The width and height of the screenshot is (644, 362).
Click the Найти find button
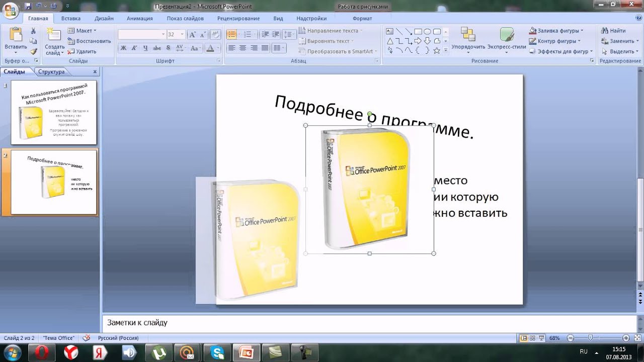pyautogui.click(x=613, y=31)
